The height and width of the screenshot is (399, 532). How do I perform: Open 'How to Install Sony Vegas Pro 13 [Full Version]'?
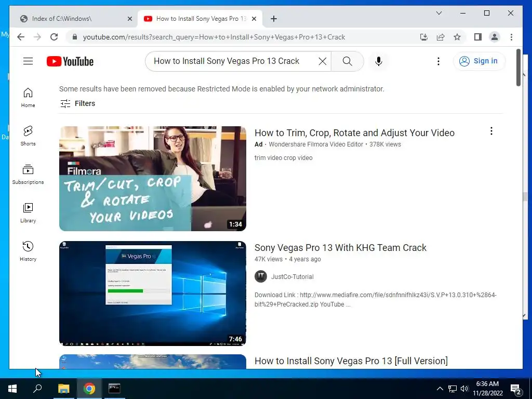click(x=351, y=361)
